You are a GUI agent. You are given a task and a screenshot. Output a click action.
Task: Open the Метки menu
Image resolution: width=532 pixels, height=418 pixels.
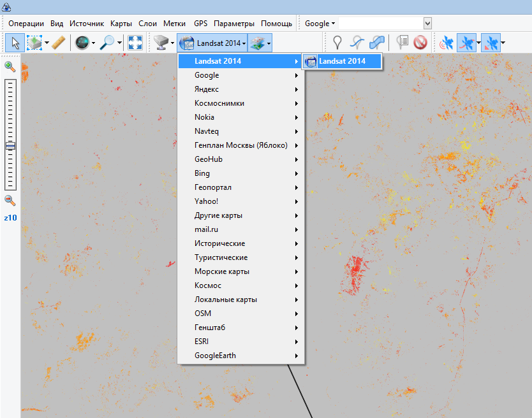point(174,24)
